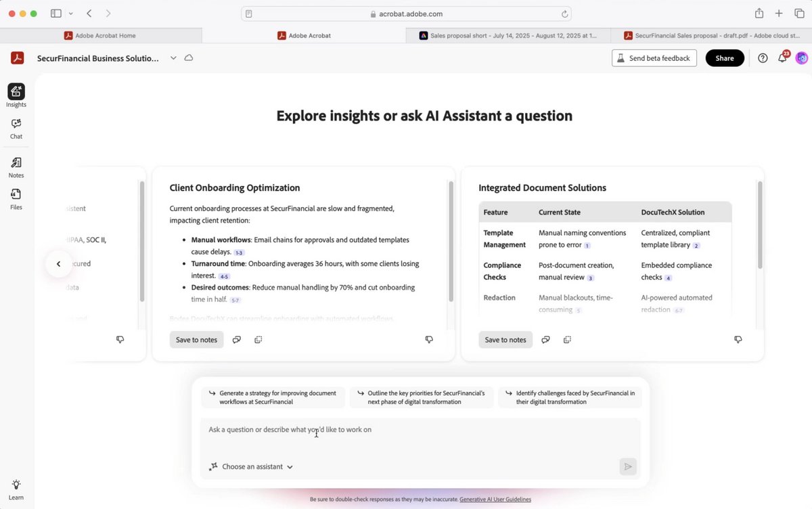This screenshot has width=812, height=509.
Task: Ask in chat about Client Onboarding Optimization card
Action: coord(237,340)
